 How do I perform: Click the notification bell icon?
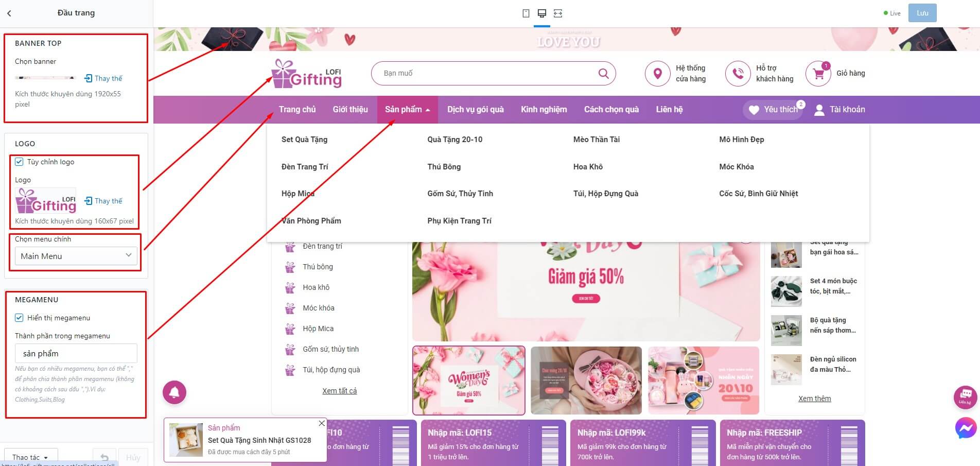pos(174,392)
